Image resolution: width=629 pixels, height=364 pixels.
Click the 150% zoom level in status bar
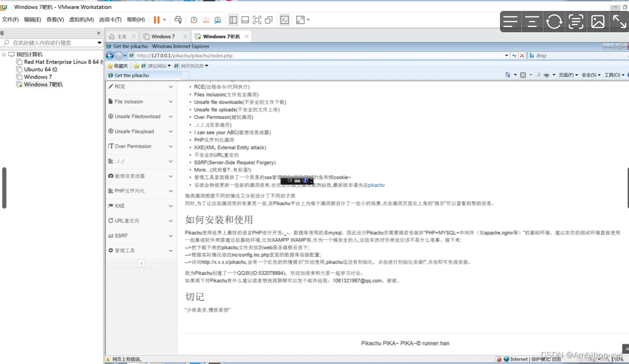[617, 359]
